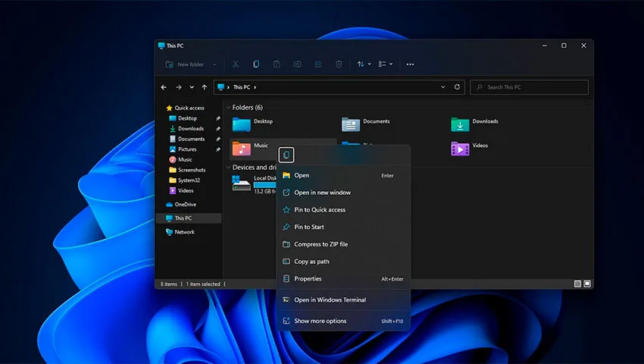Viewport: 644px width, 364px height.
Task: Go up one level with up arrow
Action: pyautogui.click(x=204, y=87)
